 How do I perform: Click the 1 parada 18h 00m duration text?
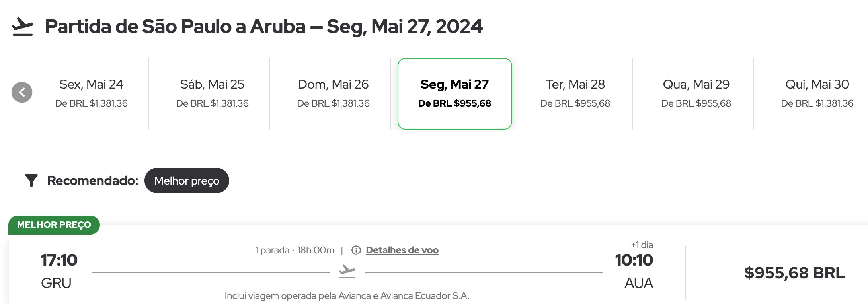pos(295,250)
